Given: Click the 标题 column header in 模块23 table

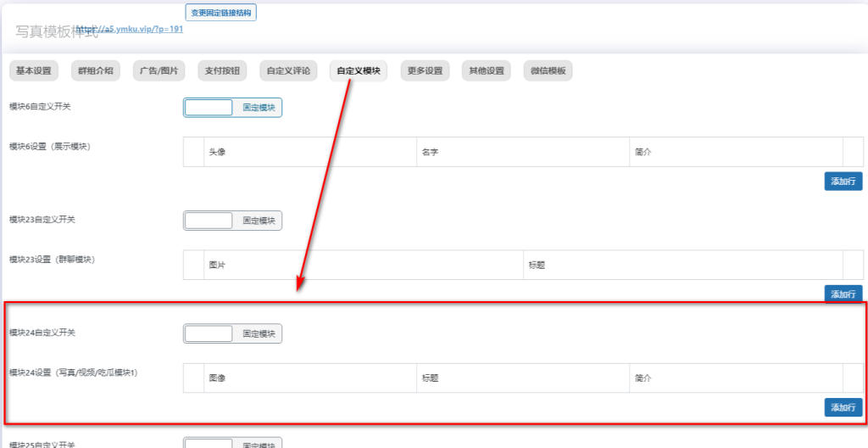Looking at the screenshot, I should 536,265.
